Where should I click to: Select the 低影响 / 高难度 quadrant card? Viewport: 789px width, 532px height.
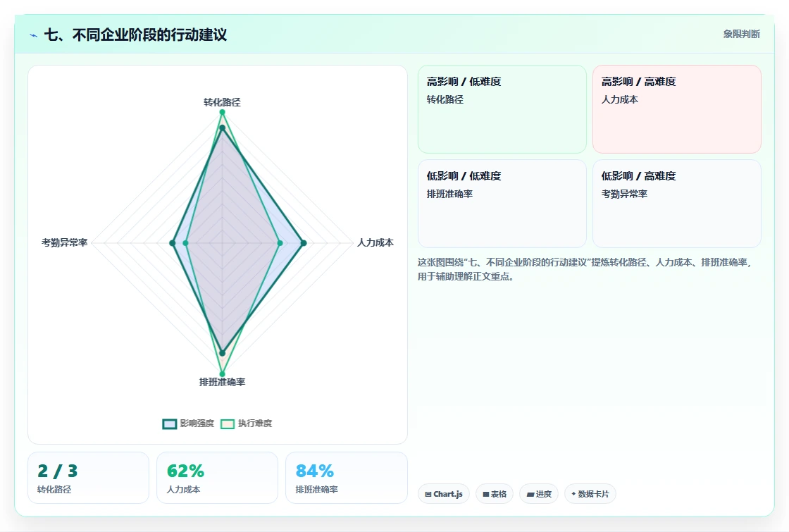coord(677,204)
